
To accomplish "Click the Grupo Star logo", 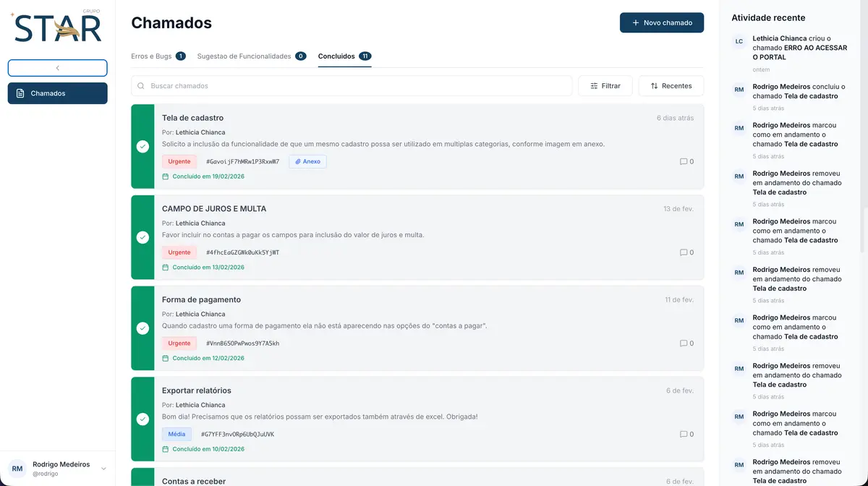I will (x=57, y=27).
